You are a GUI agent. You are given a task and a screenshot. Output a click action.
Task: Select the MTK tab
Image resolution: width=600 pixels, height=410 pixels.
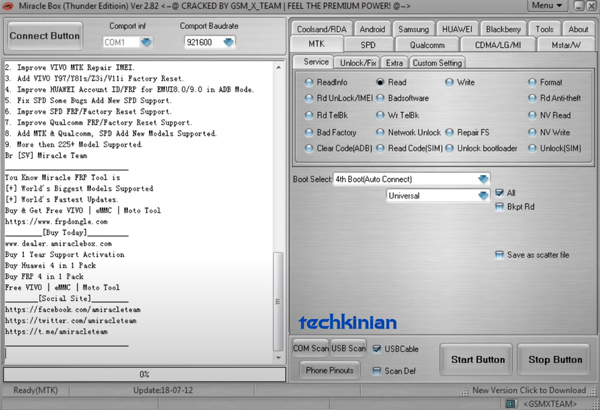tap(316, 44)
